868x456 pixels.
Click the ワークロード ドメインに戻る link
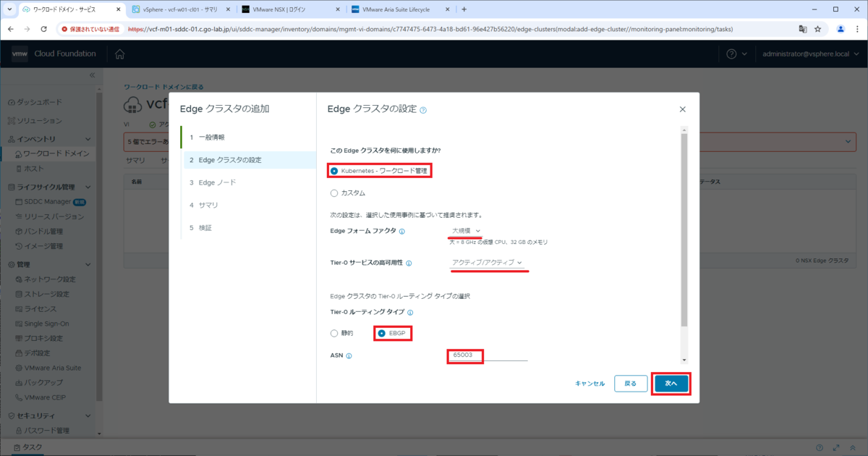(x=163, y=87)
